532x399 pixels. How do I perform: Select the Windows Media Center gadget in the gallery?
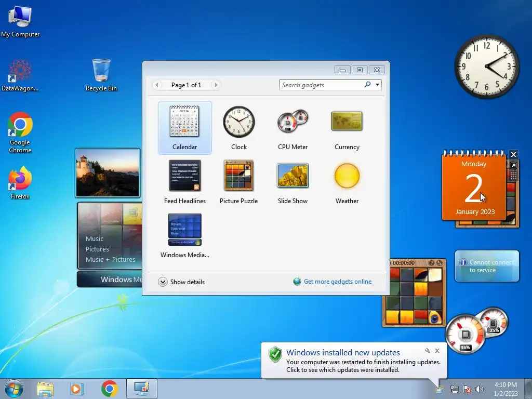[185, 236]
